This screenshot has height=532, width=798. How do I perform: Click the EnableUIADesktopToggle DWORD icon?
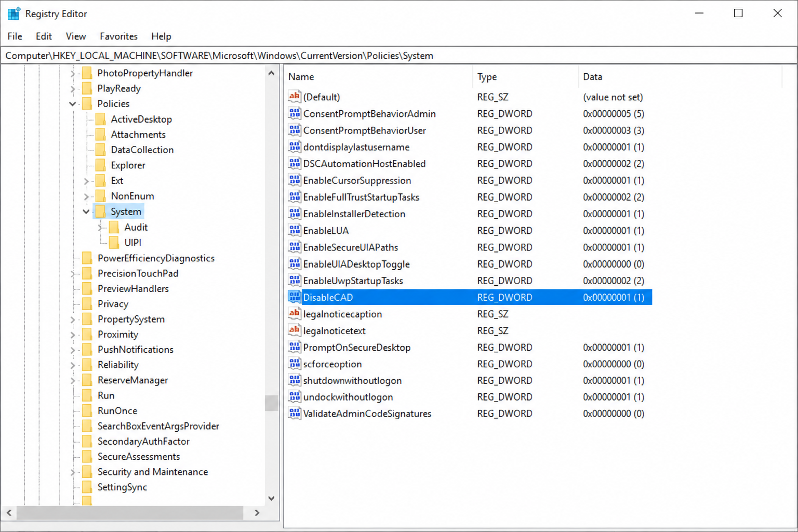295,263
